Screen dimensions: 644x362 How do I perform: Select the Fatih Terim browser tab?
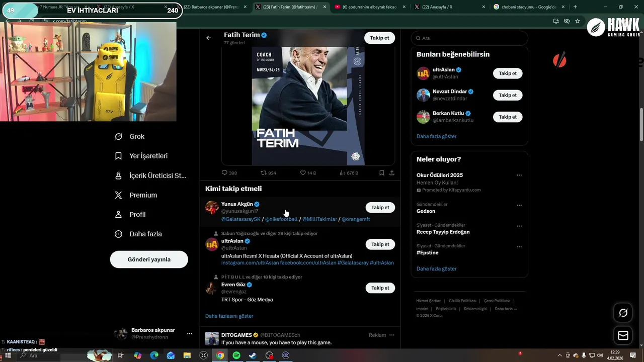tap(290, 7)
